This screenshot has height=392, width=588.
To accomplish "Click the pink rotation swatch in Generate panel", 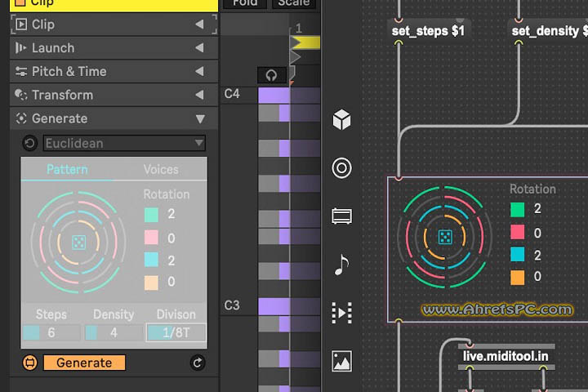I will (x=152, y=238).
